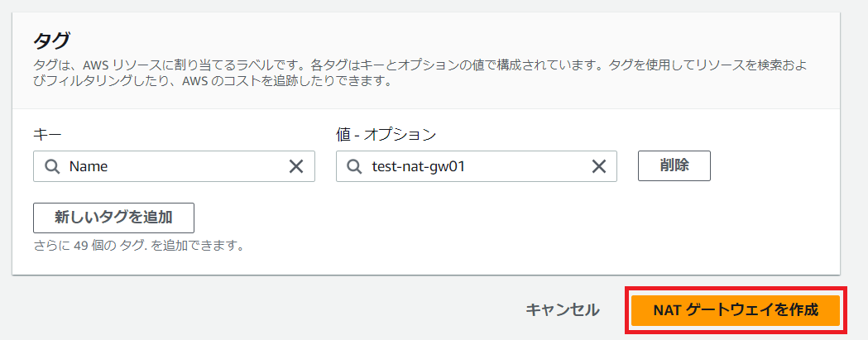The height and width of the screenshot is (340, 868).
Task: Click the タグ section heading
Action: pos(51,41)
